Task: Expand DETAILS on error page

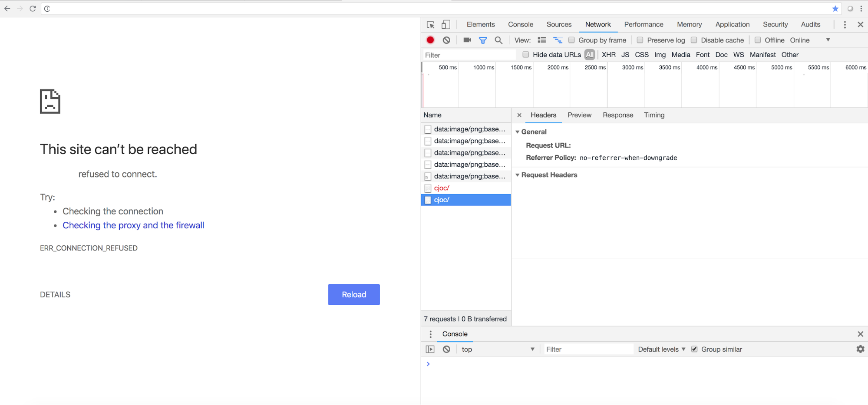Action: (55, 295)
